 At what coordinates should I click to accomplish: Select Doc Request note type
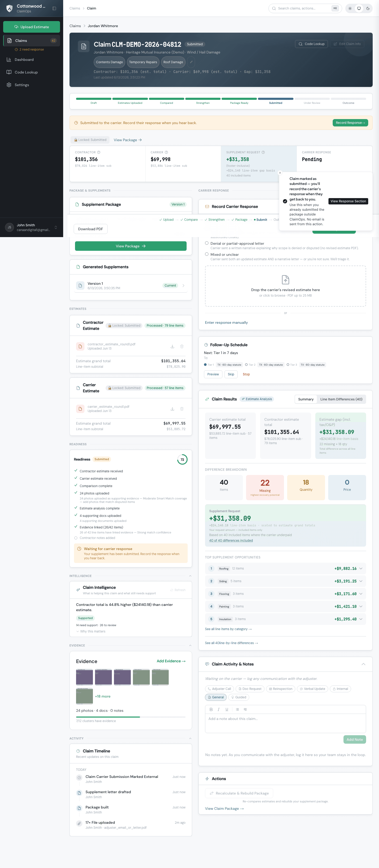pyautogui.click(x=250, y=689)
